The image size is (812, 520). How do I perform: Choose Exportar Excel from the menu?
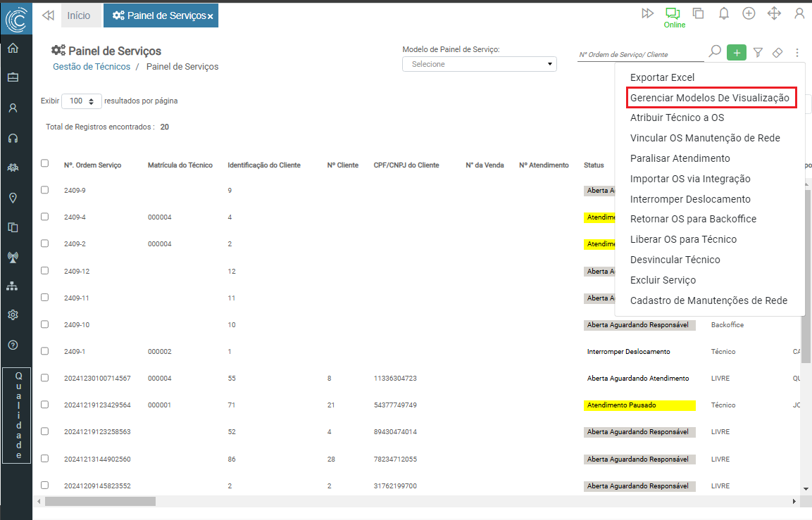[662, 77]
